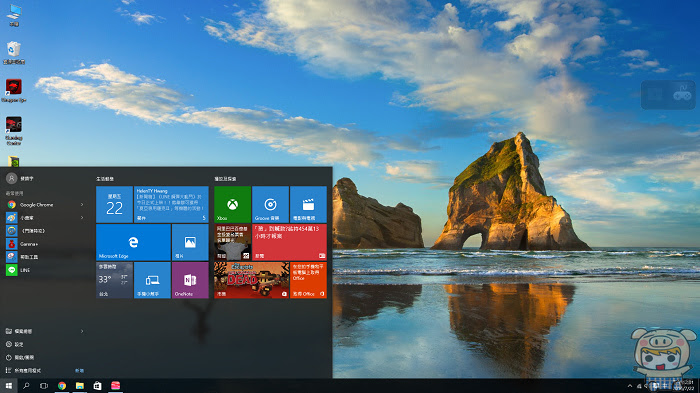700x393 pixels.
Task: Open the OneNote tile
Action: point(190,280)
